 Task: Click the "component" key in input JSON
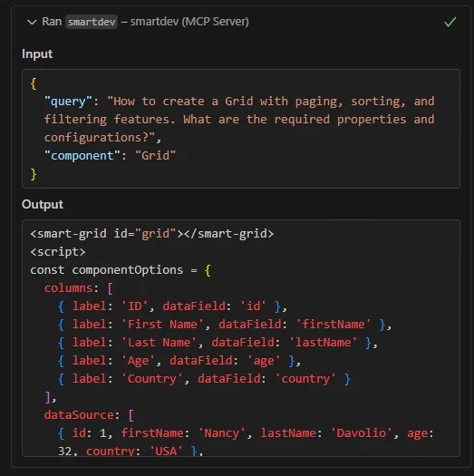(x=82, y=156)
